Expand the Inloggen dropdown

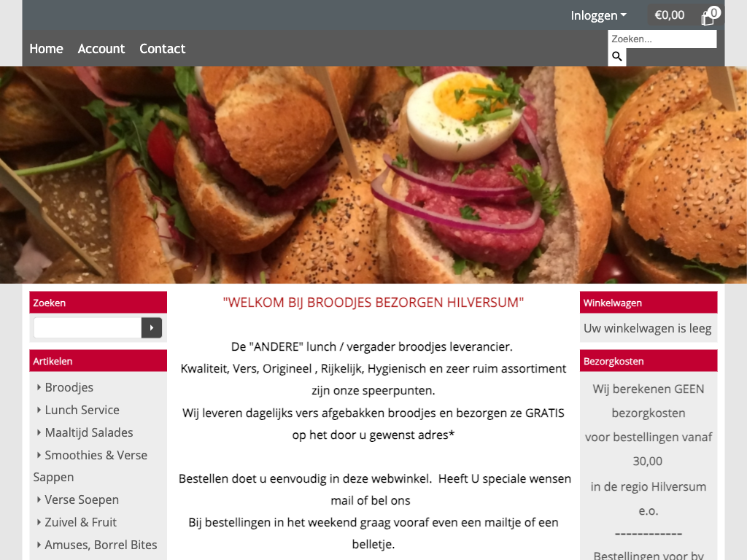click(599, 16)
